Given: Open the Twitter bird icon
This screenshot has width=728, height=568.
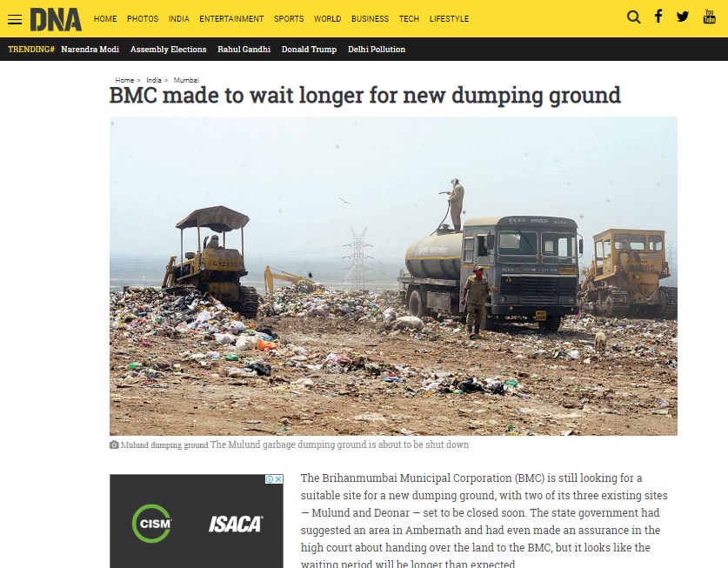Looking at the screenshot, I should click(683, 17).
